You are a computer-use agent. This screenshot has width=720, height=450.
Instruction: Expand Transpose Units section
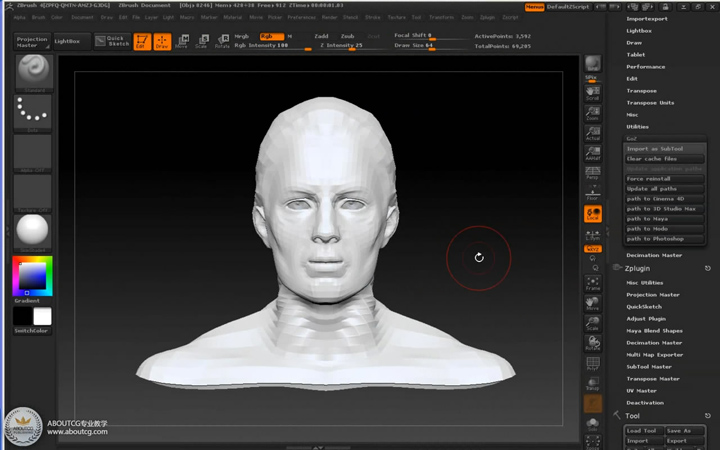pos(651,103)
